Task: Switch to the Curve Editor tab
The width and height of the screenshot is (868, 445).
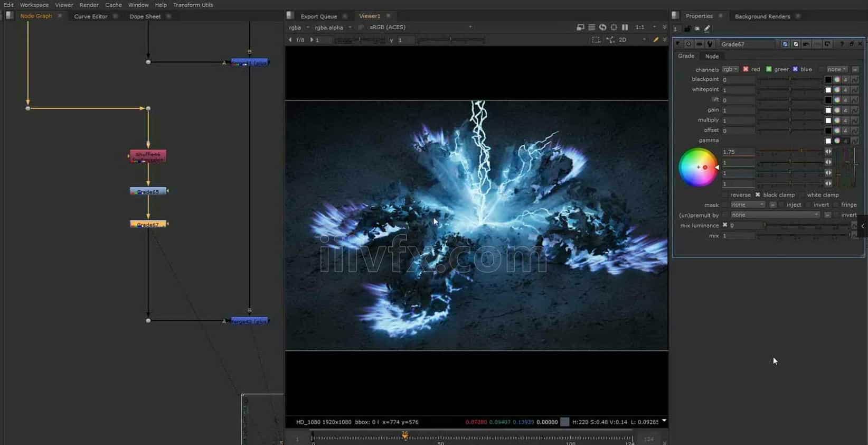Action: 91,16
